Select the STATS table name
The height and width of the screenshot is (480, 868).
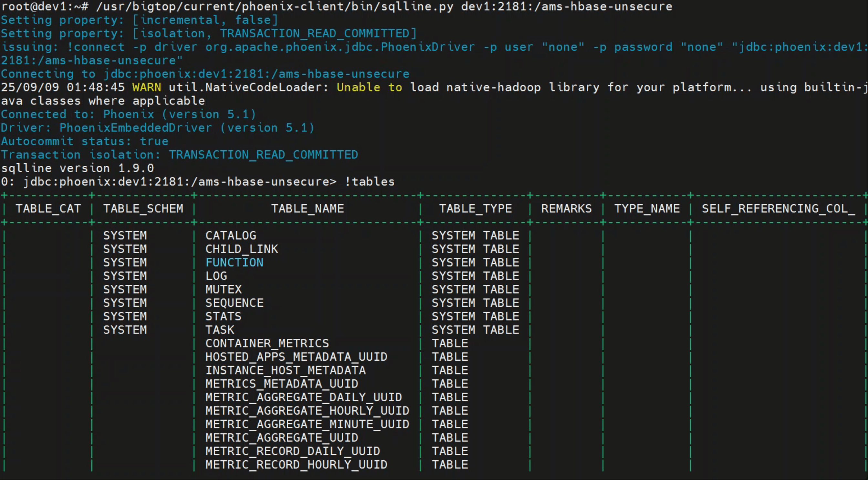[x=224, y=316]
